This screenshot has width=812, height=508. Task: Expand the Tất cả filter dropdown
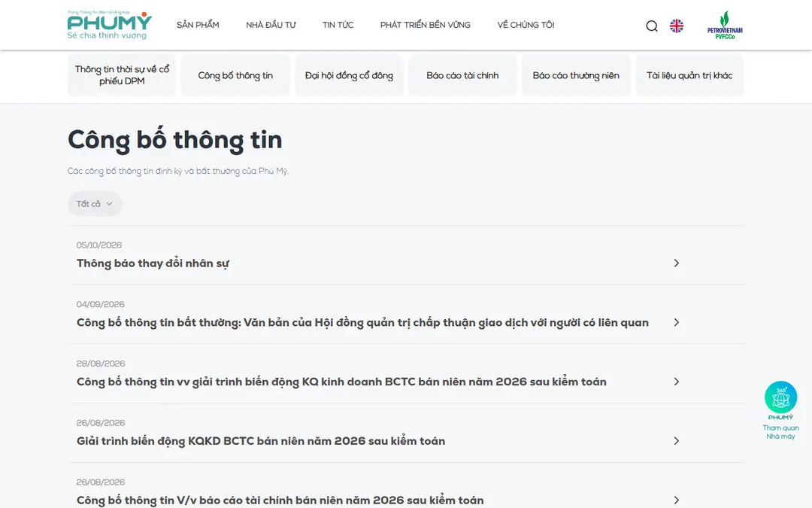(x=95, y=204)
